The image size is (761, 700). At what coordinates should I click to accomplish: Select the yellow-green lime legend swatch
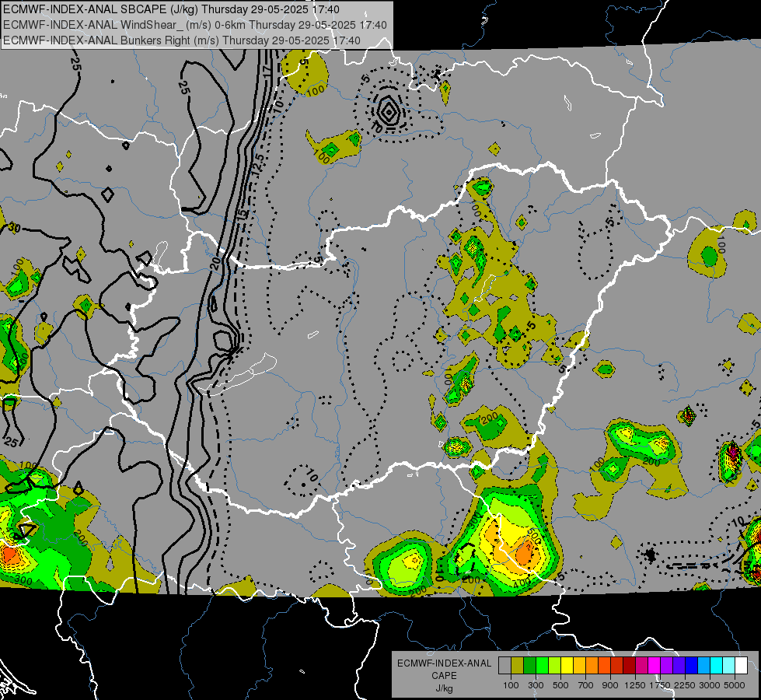click(x=554, y=665)
